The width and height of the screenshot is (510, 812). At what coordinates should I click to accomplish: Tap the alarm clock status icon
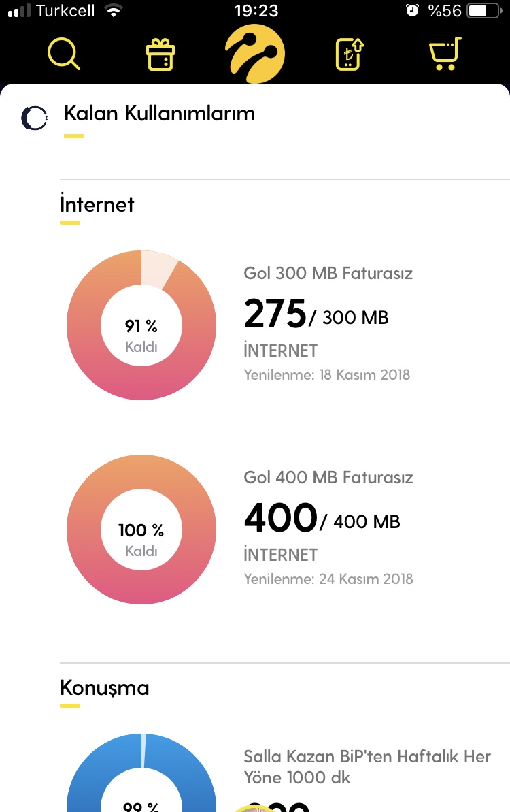[x=412, y=10]
